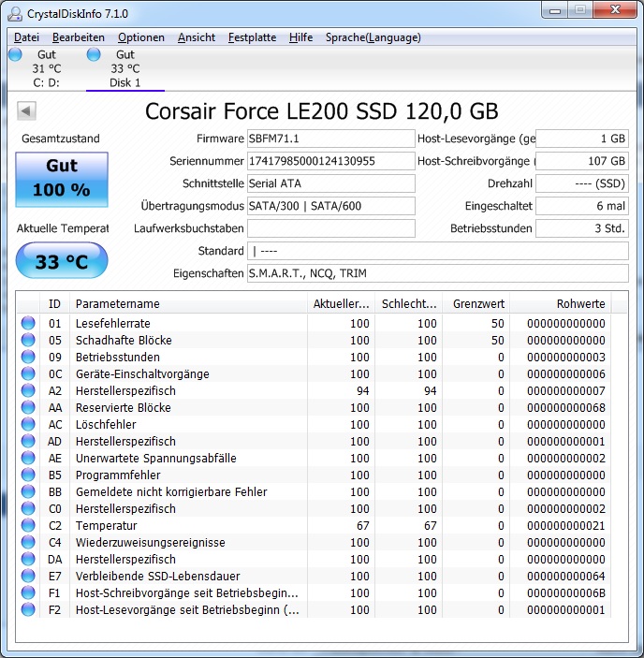Open the Datei menu
Image resolution: width=644 pixels, height=658 pixels.
point(26,37)
